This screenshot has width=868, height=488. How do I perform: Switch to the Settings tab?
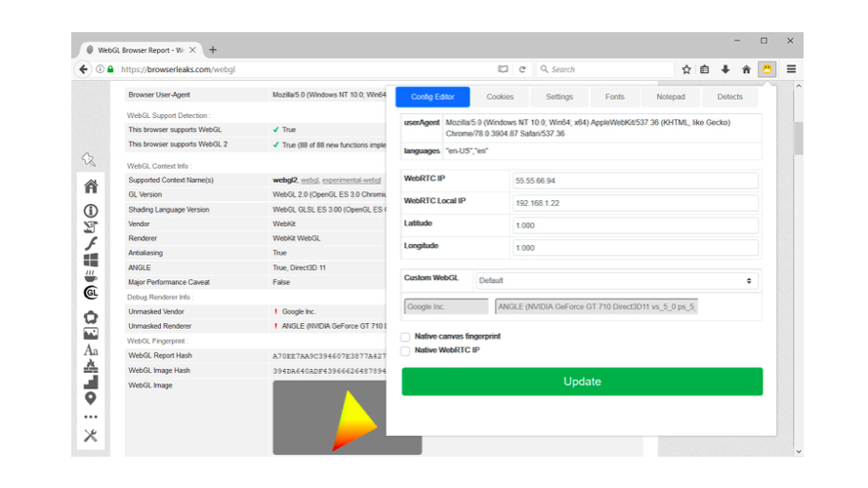coord(559,97)
